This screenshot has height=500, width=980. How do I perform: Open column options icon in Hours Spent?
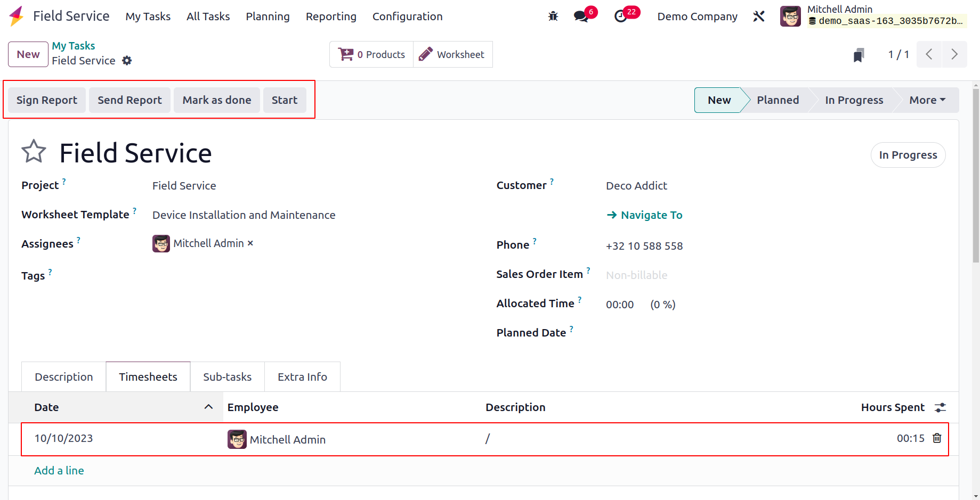coord(940,407)
